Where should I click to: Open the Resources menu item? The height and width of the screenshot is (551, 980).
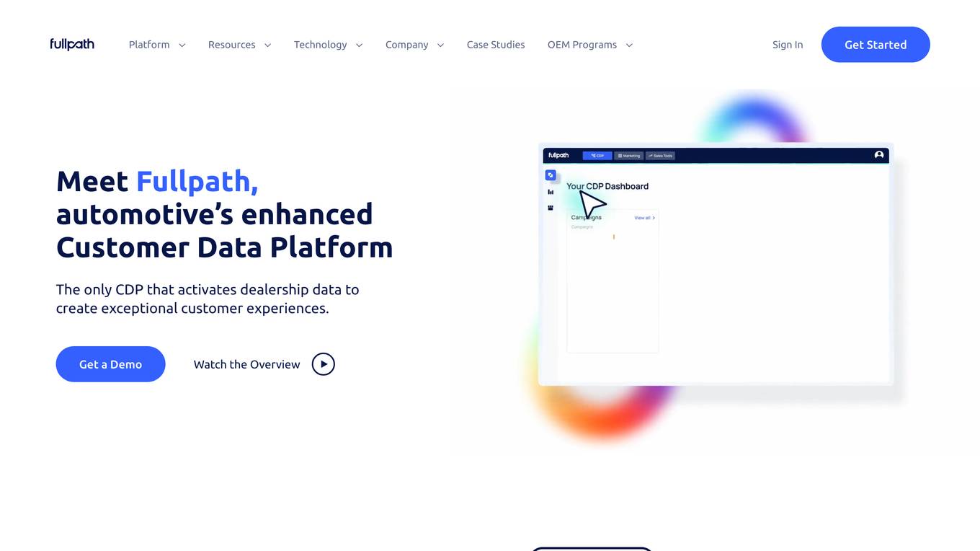pos(231,45)
